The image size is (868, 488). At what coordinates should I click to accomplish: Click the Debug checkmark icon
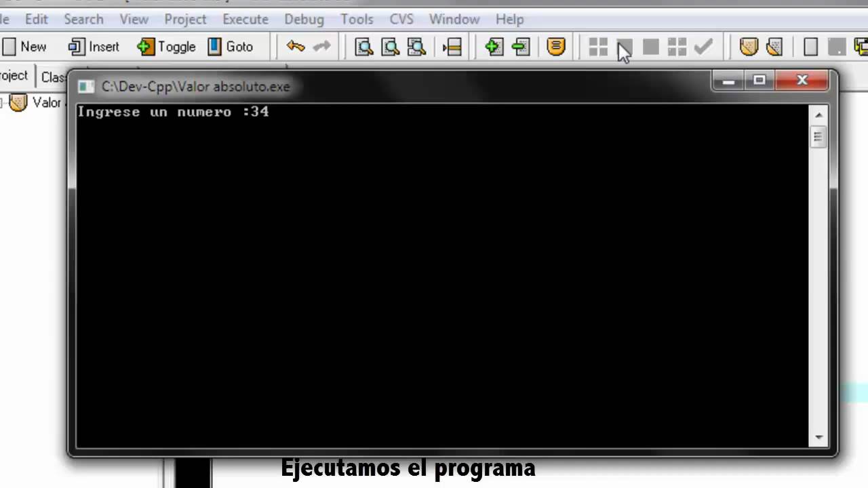pyautogui.click(x=704, y=46)
